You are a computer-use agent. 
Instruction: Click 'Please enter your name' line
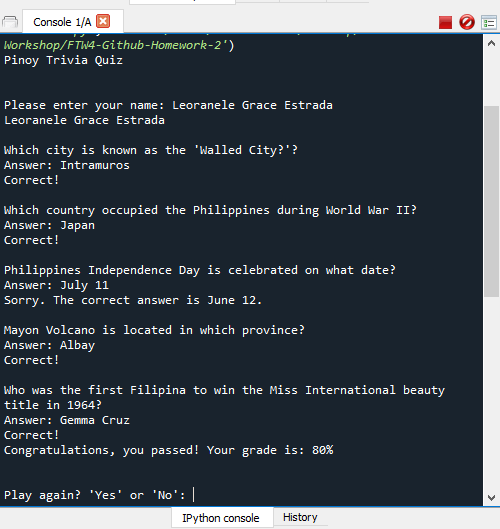pyautogui.click(x=168, y=105)
